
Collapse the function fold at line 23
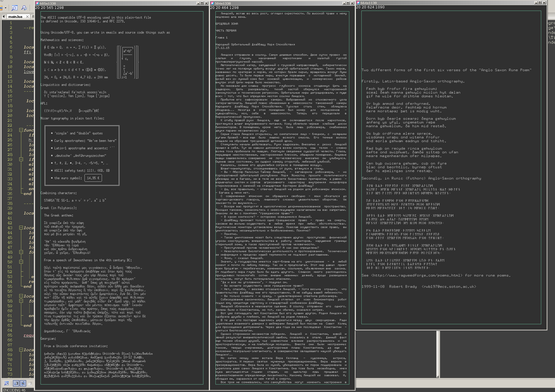click(x=21, y=130)
